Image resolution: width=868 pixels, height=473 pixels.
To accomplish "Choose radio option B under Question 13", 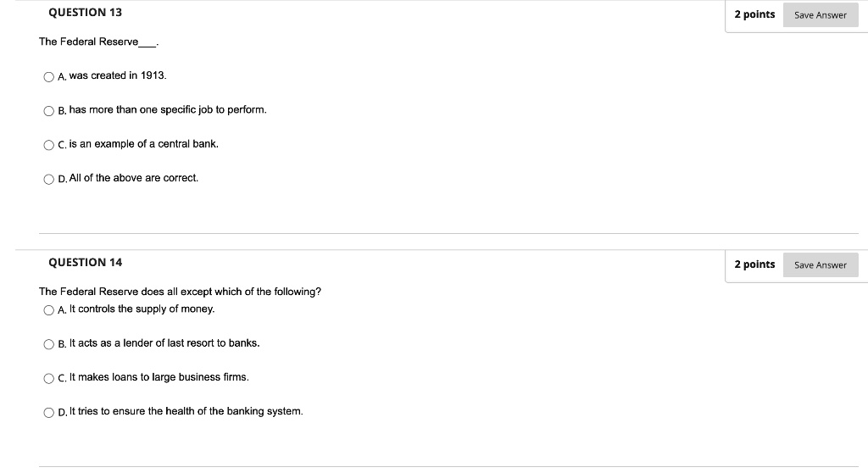I will 49,111.
